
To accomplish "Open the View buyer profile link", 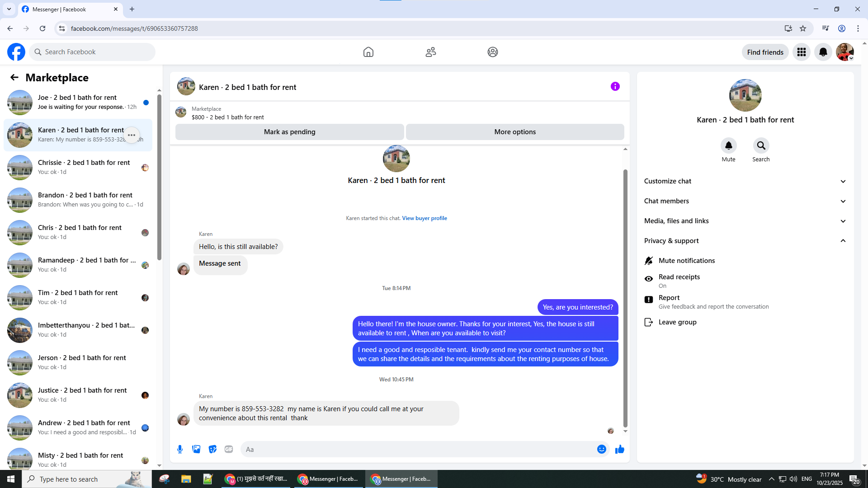I will pyautogui.click(x=424, y=218).
